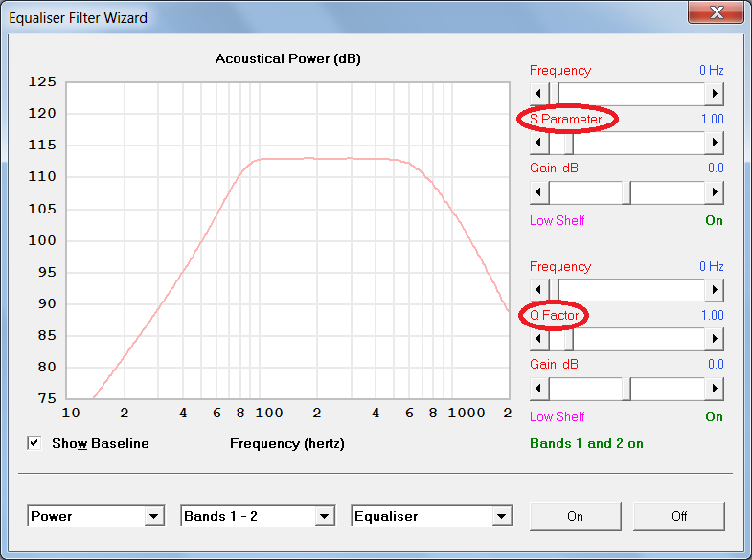Screen dimensions: 752x560
Task: Open the Equaliser dropdown
Action: pyautogui.click(x=432, y=516)
